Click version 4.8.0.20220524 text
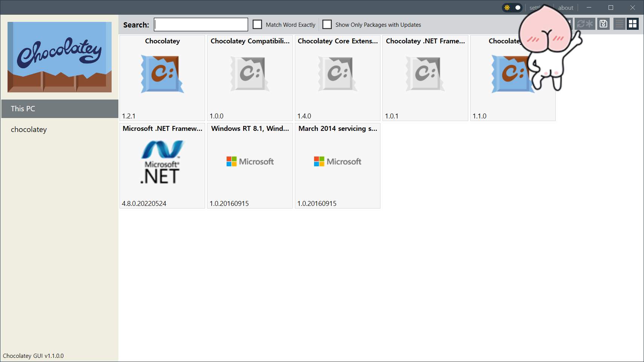Viewport: 644px width, 362px height. pos(144,204)
